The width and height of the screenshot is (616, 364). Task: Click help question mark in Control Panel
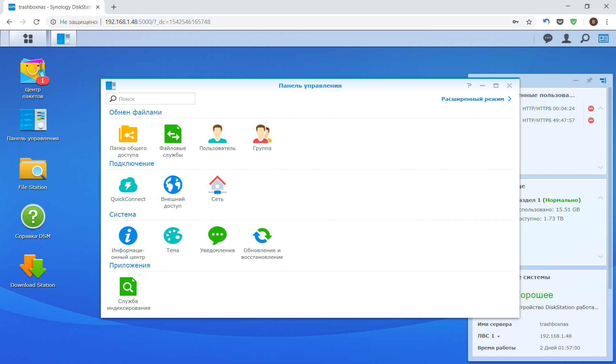tap(469, 86)
